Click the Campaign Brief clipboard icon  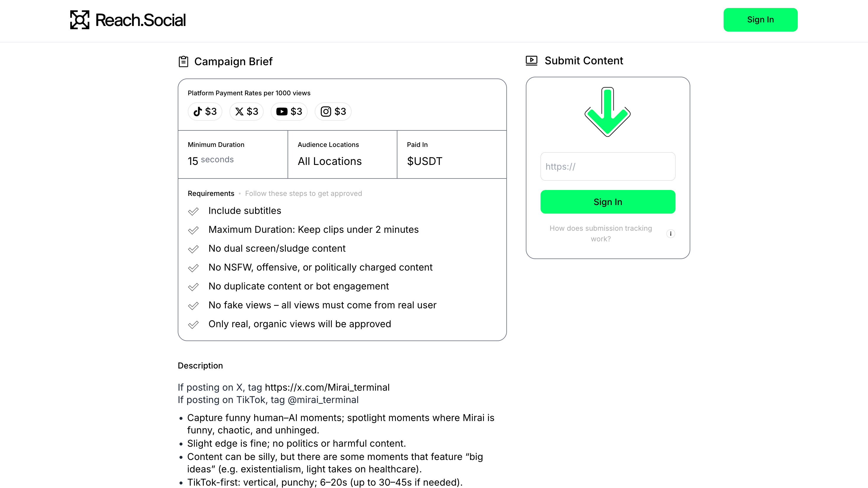pos(183,62)
